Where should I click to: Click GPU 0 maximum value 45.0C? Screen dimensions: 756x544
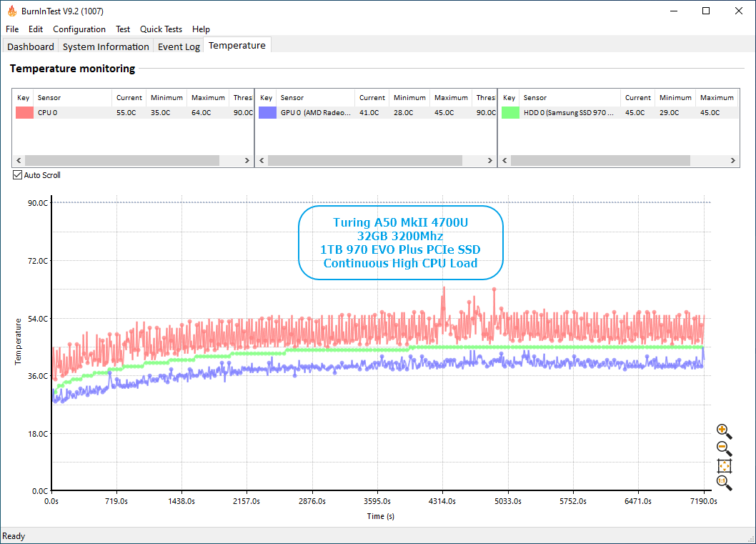coord(444,112)
